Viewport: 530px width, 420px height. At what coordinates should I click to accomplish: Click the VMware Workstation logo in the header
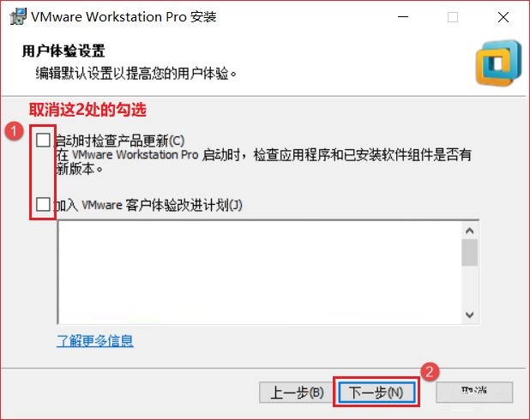click(x=498, y=63)
